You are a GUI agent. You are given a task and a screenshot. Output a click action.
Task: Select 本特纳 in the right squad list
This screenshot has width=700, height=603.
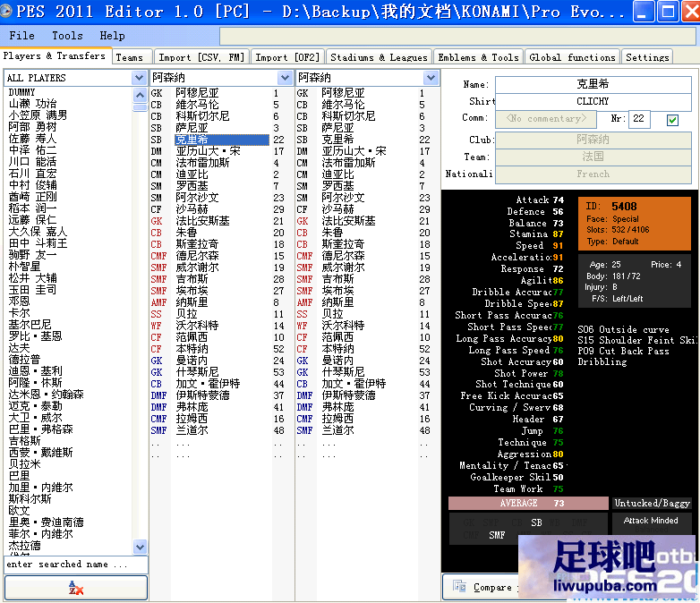(x=338, y=349)
